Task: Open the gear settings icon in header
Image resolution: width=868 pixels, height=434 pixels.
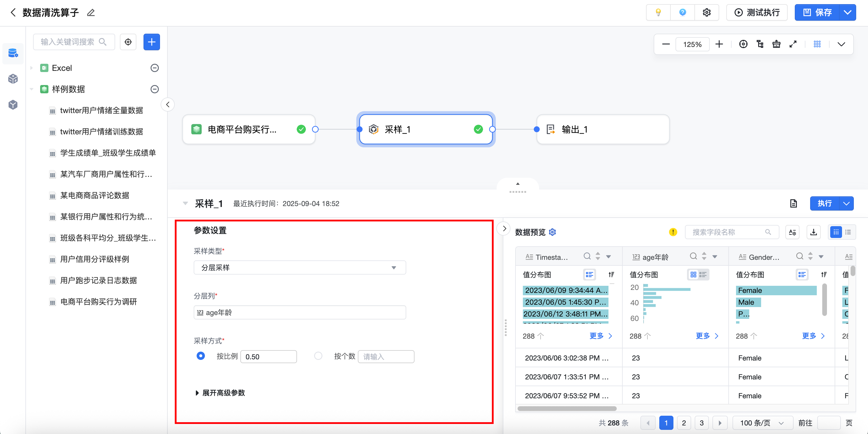Action: (x=706, y=12)
